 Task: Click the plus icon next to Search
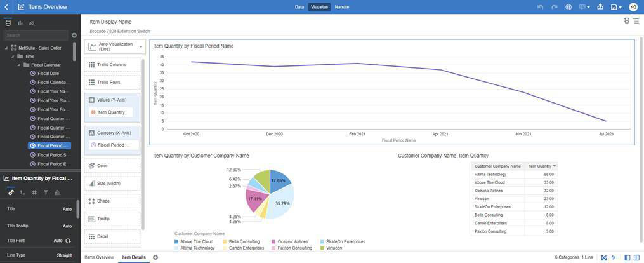pyautogui.click(x=74, y=36)
